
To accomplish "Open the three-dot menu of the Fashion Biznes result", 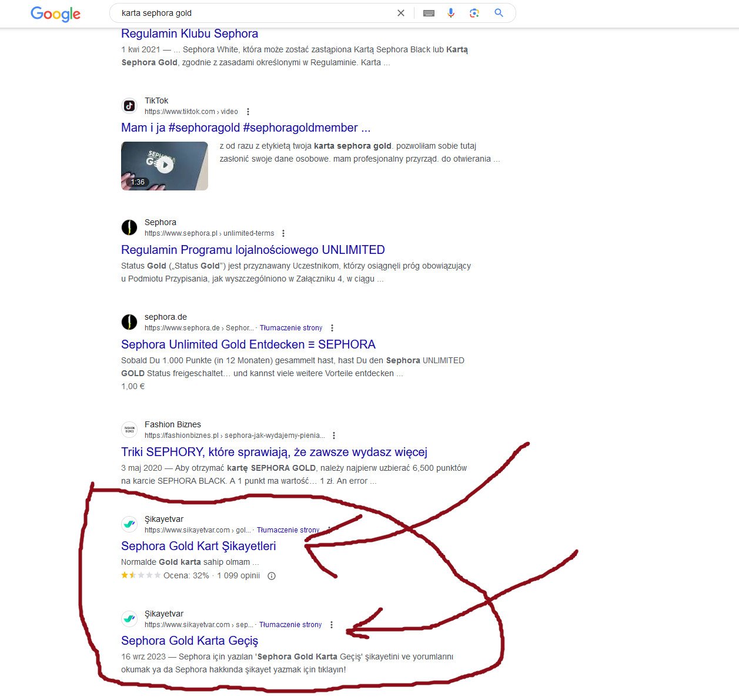I will 334,436.
